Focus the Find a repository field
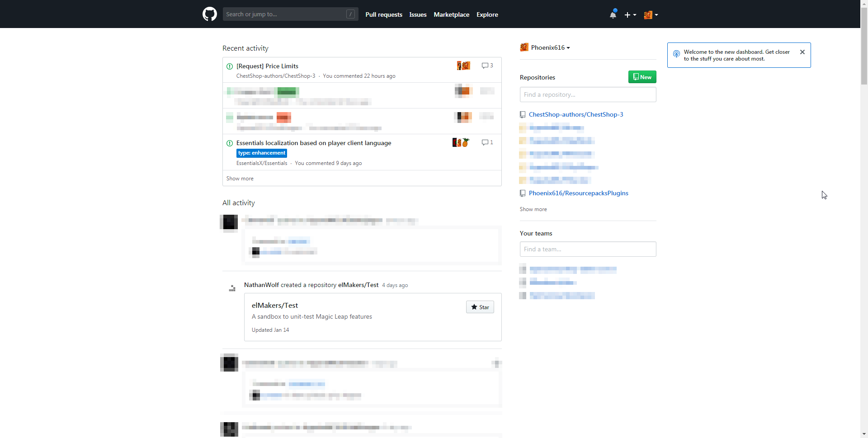Viewport: 868px width, 438px height. tap(588, 94)
